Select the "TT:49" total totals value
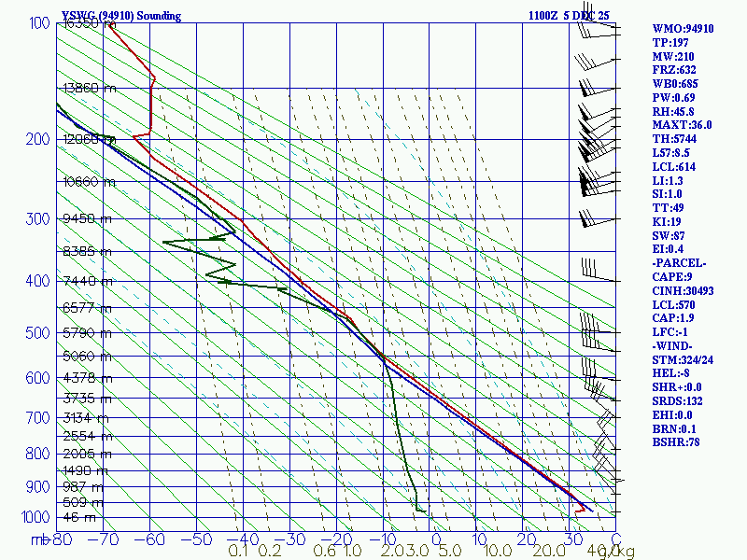The image size is (747, 560). (x=668, y=207)
